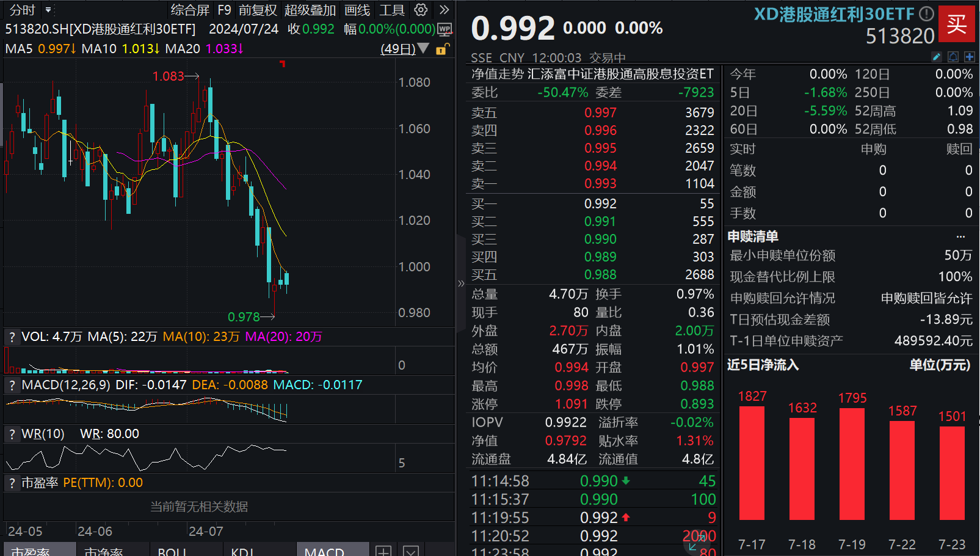The height and width of the screenshot is (556, 980).
Task: Click the double-chevron overflow icon in the top toolbar
Action: pyautogui.click(x=444, y=10)
